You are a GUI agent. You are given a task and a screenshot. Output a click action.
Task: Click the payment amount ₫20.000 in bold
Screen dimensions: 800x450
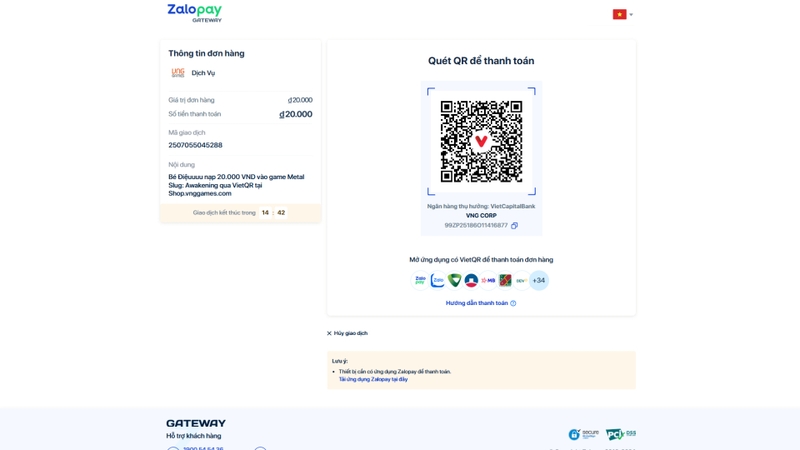[x=296, y=114]
